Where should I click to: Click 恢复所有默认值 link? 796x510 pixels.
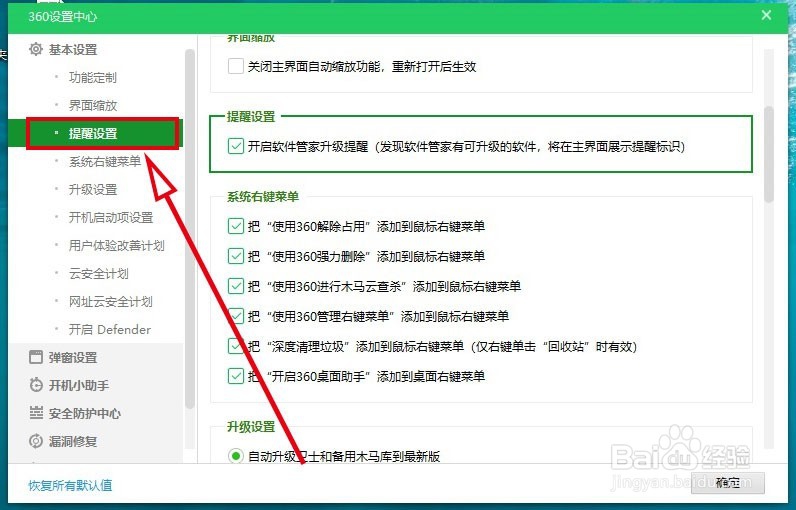[70, 485]
